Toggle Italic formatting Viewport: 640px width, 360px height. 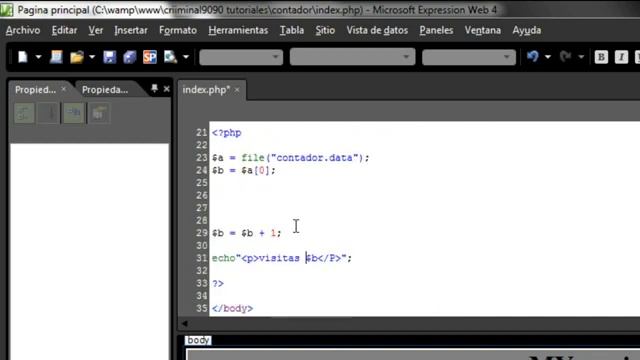point(621,57)
